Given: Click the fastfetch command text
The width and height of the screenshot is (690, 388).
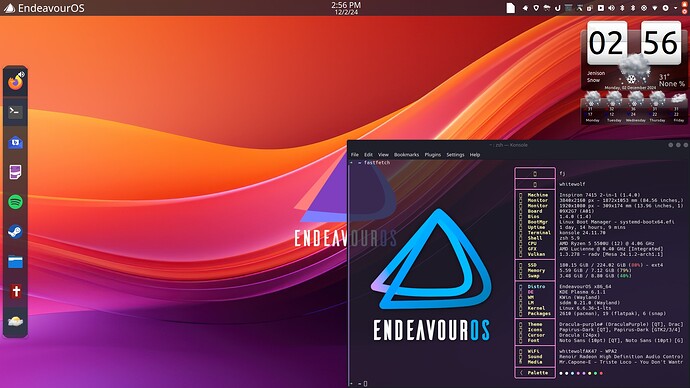Looking at the screenshot, I should [x=377, y=162].
